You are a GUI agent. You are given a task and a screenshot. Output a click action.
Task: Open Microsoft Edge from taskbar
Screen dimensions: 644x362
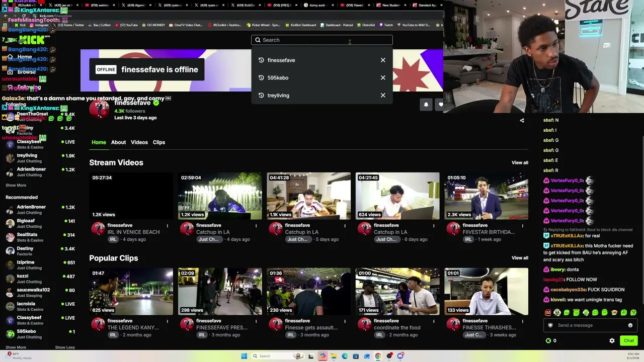(345, 356)
